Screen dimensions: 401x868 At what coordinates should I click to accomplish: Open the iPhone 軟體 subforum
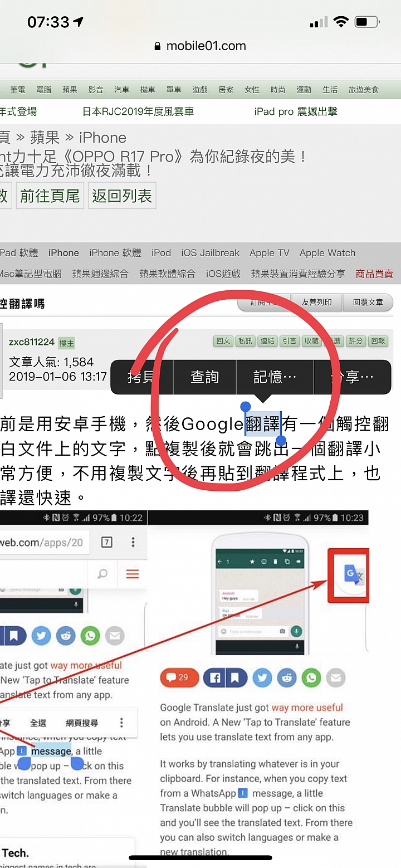(115, 253)
